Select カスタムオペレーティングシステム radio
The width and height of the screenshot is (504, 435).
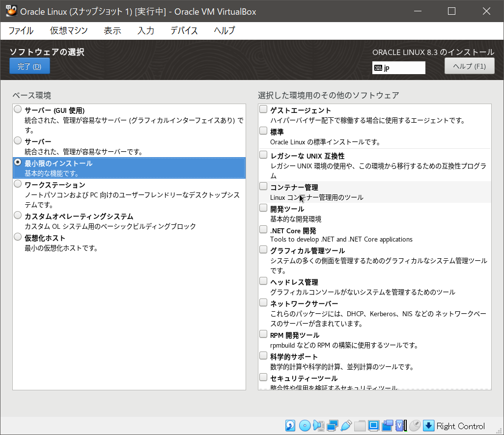18,215
